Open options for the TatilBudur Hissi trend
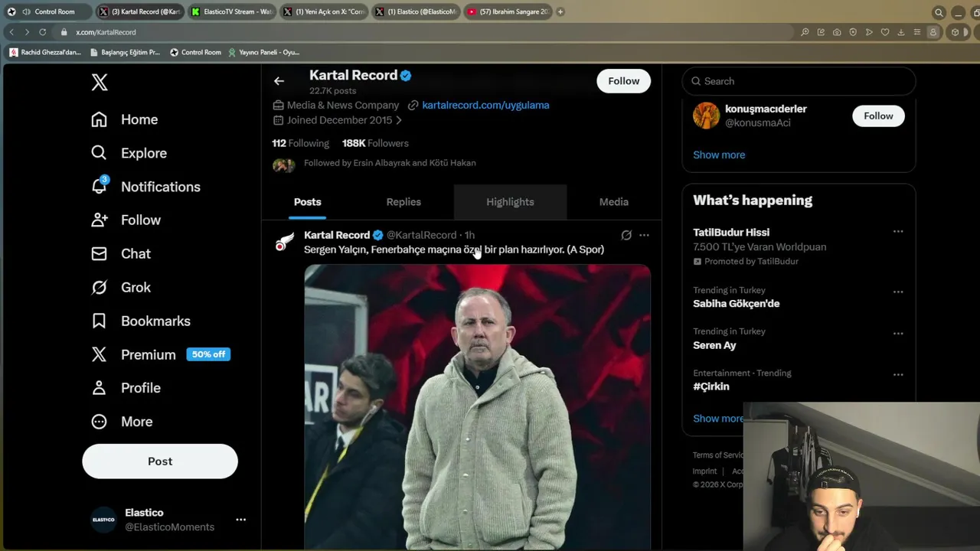980x551 pixels. tap(898, 231)
